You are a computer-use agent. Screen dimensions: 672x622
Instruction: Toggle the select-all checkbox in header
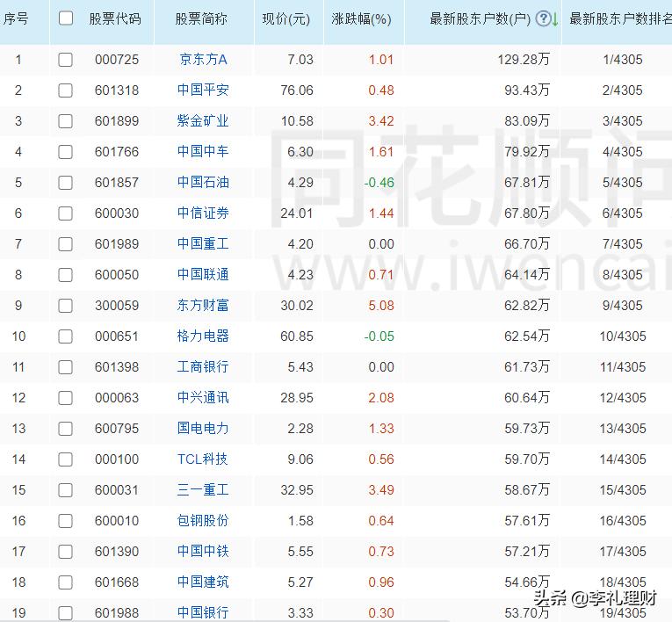click(x=66, y=18)
